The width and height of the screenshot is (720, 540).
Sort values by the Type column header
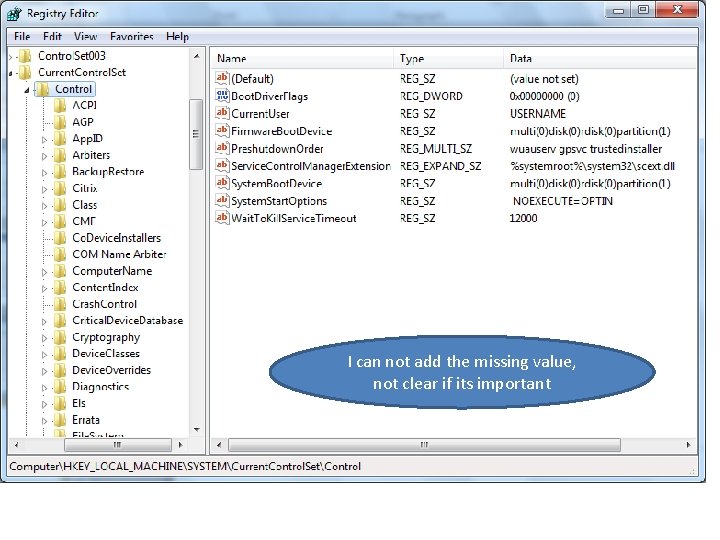[x=448, y=58]
